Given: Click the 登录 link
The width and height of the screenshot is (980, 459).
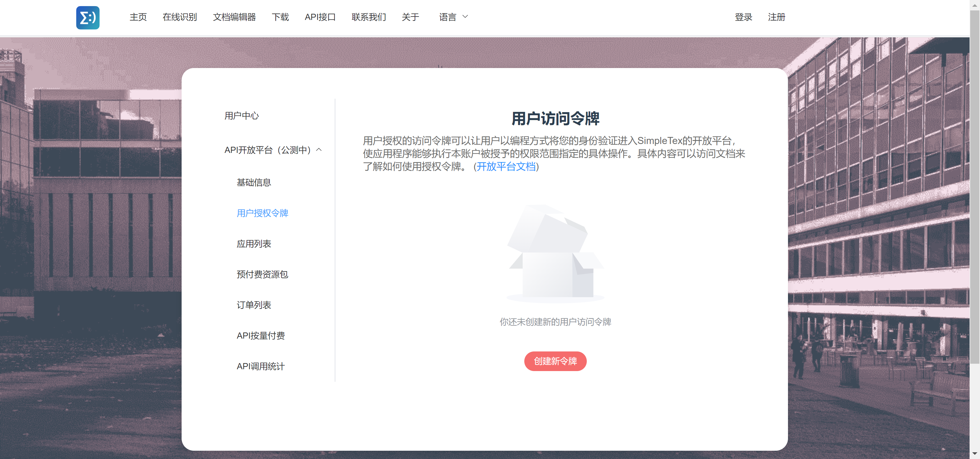Looking at the screenshot, I should [x=743, y=17].
